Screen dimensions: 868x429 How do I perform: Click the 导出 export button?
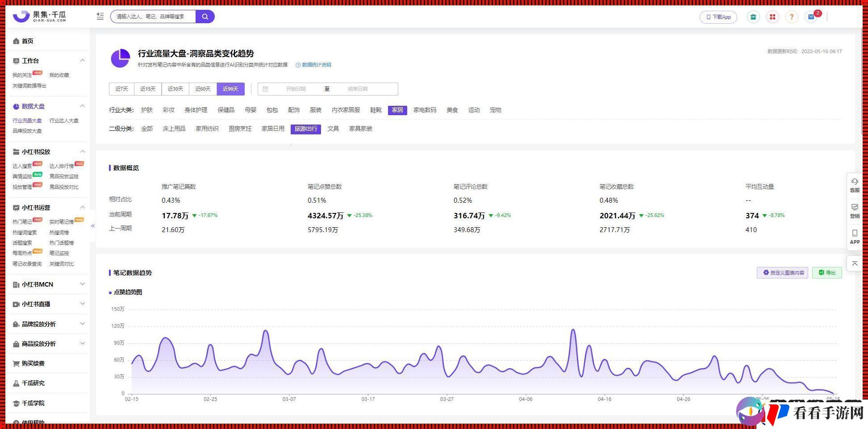tap(827, 273)
